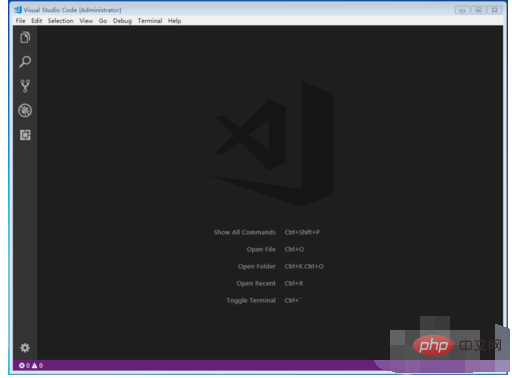The height and width of the screenshot is (378, 512).
Task: Open the Search view magnifier icon
Action: coord(25,62)
